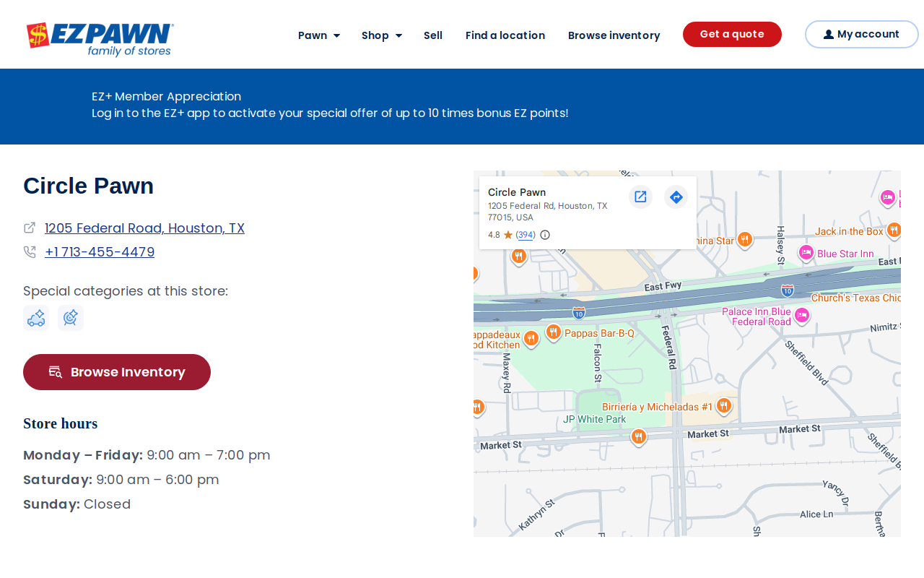Open the 394 reviews link
Viewport: 924px width, 578px height.
[526, 235]
